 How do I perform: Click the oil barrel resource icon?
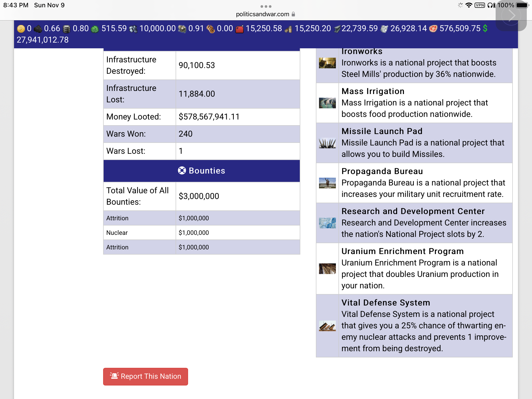tap(66, 29)
